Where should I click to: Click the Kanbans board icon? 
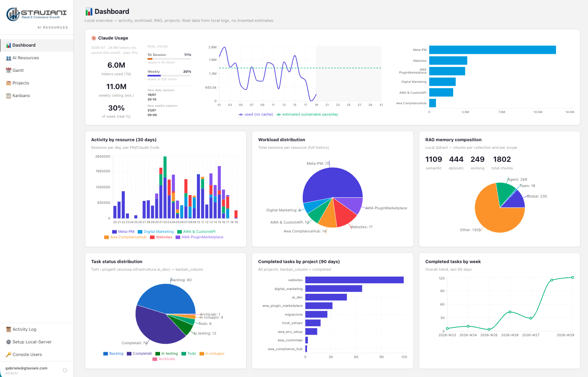pos(8,96)
